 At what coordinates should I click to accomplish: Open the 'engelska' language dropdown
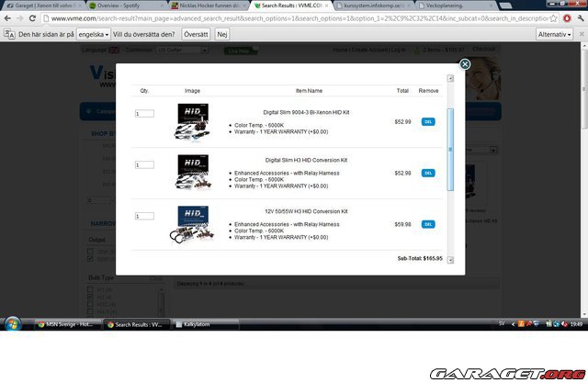tap(94, 33)
